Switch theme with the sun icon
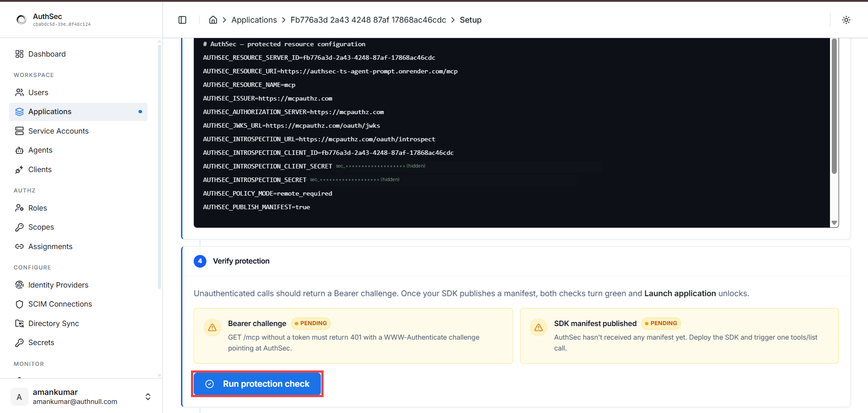The image size is (868, 413). click(x=846, y=20)
